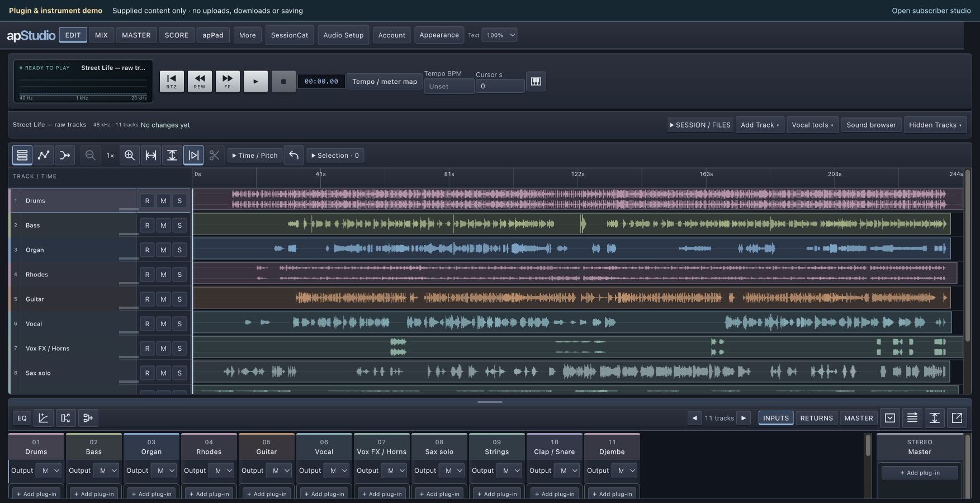Expand the Add Track menu
Screen dimensions: 980x503
click(x=760, y=125)
